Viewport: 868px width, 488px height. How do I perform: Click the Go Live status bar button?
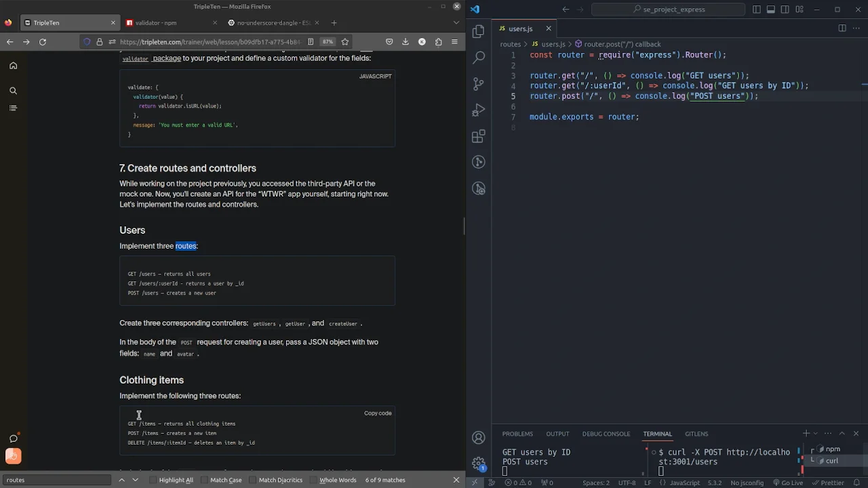click(x=787, y=483)
